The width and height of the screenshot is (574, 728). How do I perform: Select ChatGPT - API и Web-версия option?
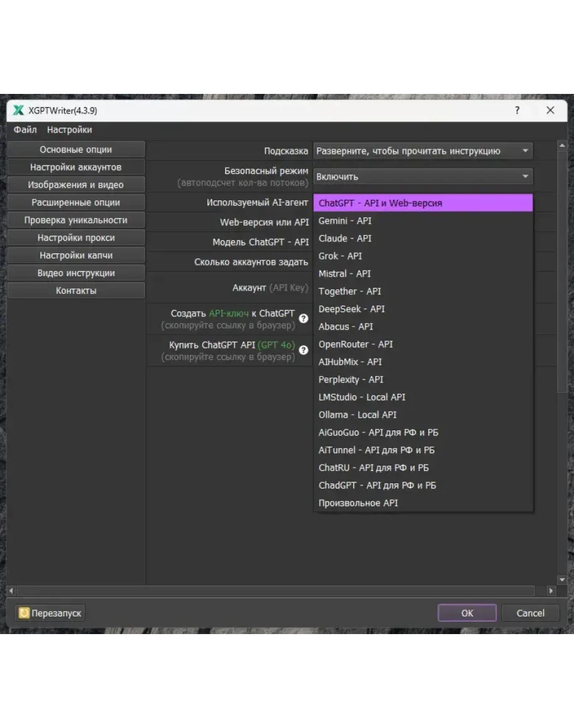[x=423, y=203]
